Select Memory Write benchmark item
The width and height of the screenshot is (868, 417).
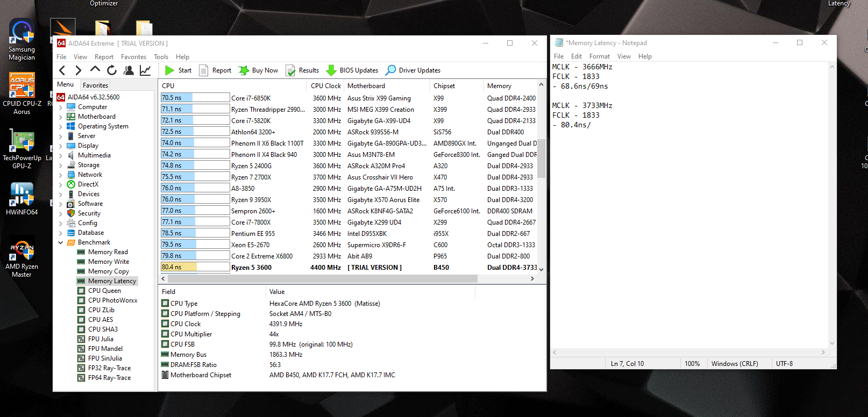point(109,262)
